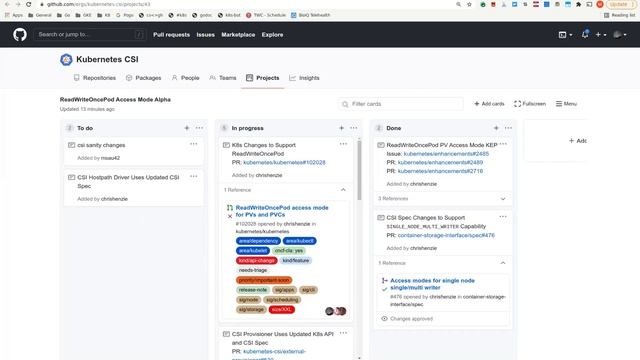Open options for K8s Changes to Support card
The height and width of the screenshot is (360, 640).
click(x=343, y=144)
